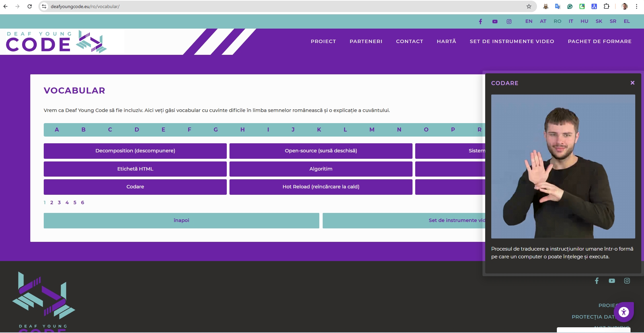The height and width of the screenshot is (333, 644).
Task: Switch site language to EN
Action: coord(529,21)
